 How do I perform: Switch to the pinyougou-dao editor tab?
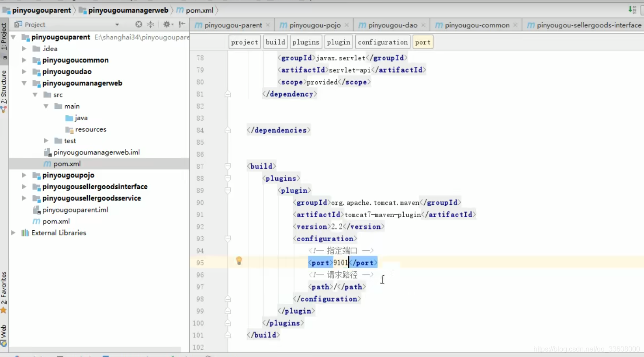click(x=392, y=25)
